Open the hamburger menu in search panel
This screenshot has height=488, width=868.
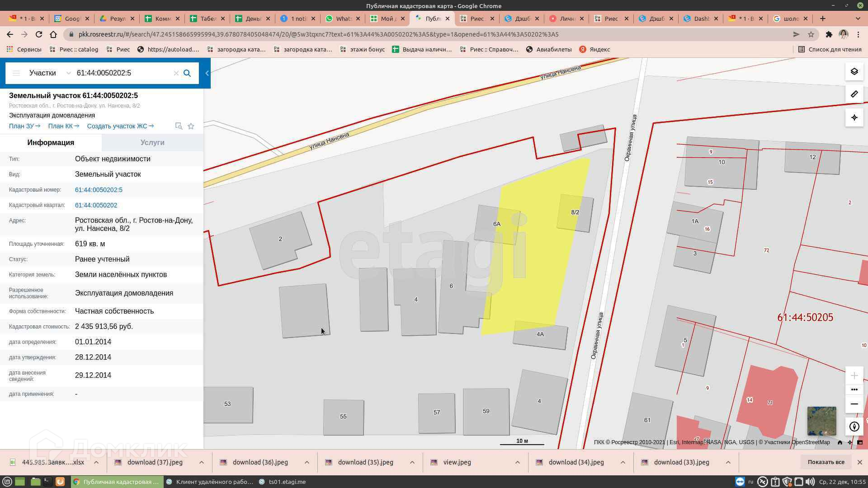click(x=16, y=73)
